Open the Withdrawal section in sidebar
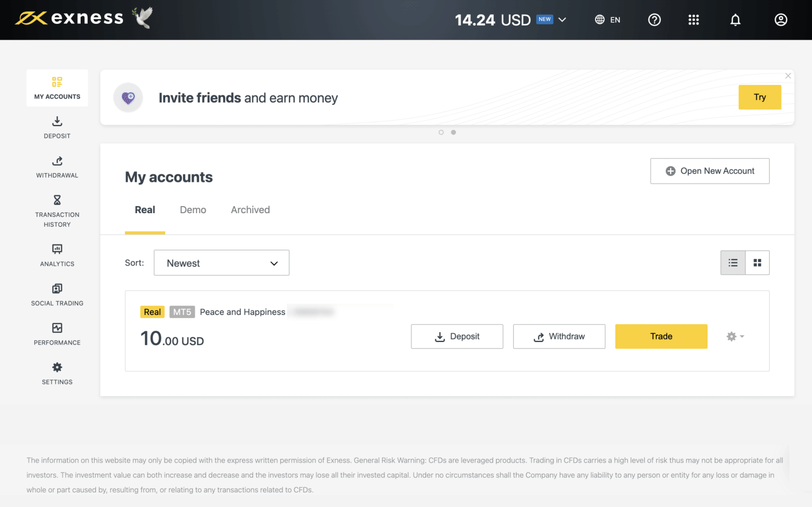The height and width of the screenshot is (507, 812). 57,167
